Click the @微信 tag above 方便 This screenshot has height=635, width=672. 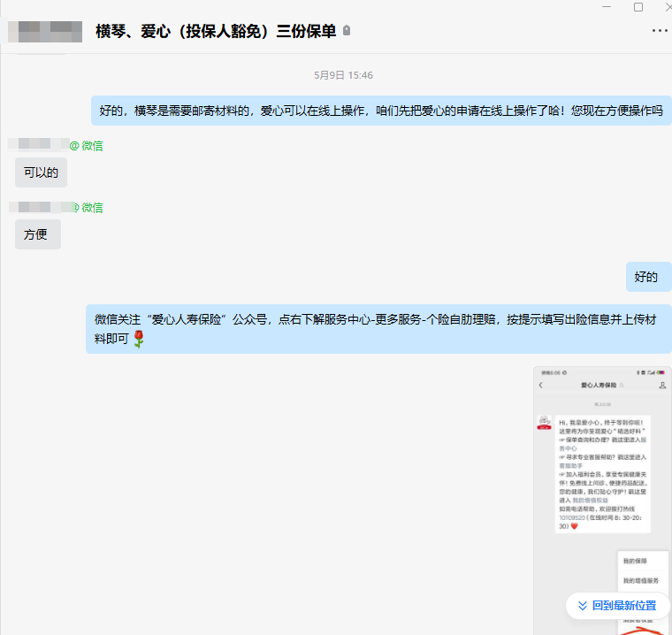pos(88,208)
